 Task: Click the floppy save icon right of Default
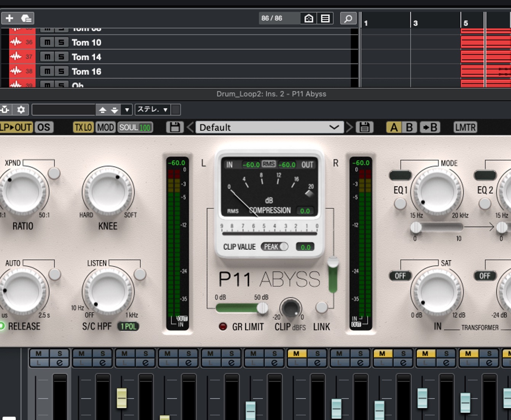[364, 127]
